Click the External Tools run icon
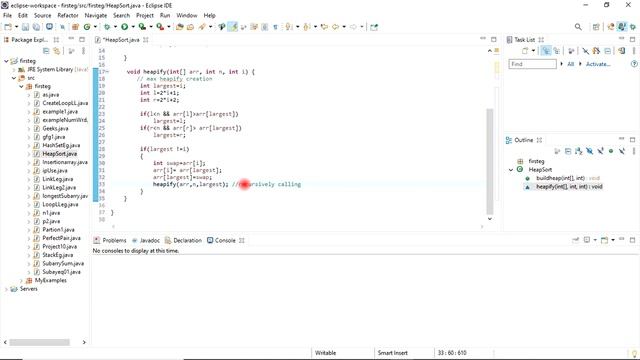The width and height of the screenshot is (640, 360). pos(160,27)
